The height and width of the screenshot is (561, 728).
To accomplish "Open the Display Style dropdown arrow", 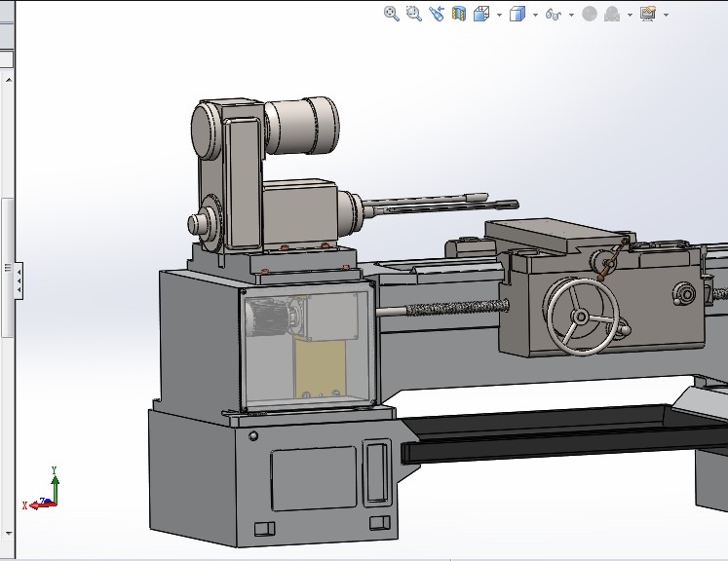I will pos(535,15).
